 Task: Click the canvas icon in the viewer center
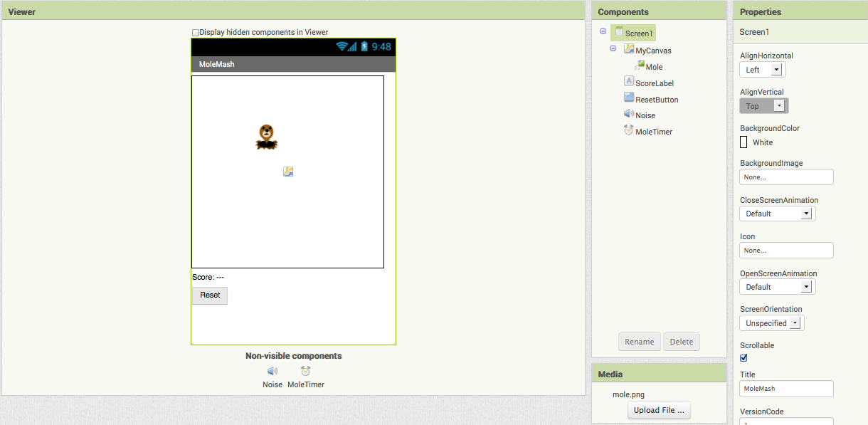coord(288,172)
